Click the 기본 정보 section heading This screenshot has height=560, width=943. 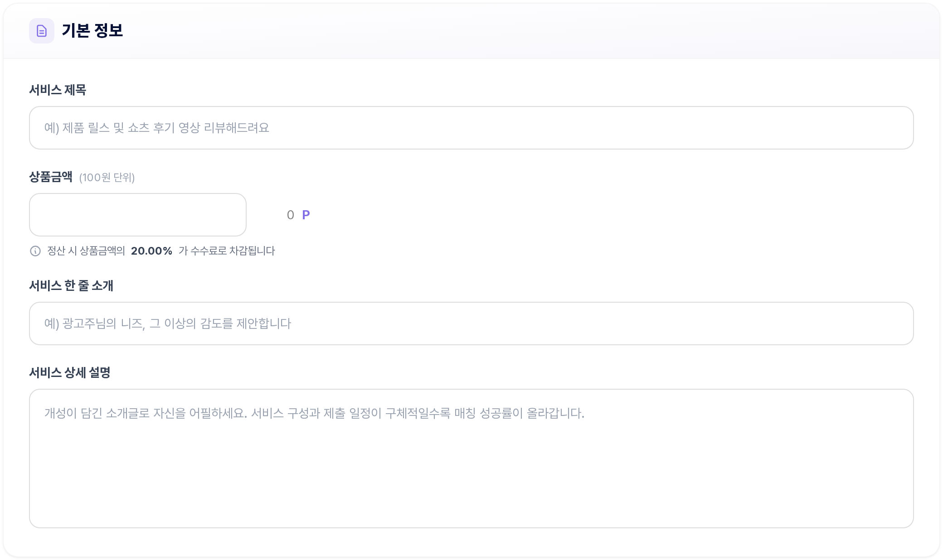(92, 31)
